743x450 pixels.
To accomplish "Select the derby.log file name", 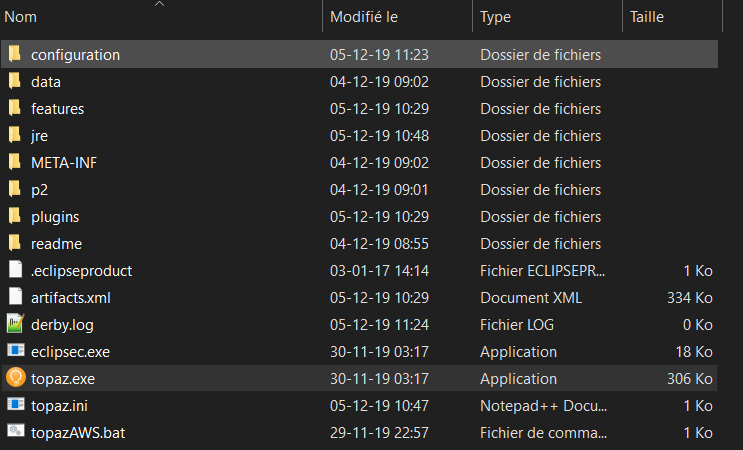I will [62, 325].
